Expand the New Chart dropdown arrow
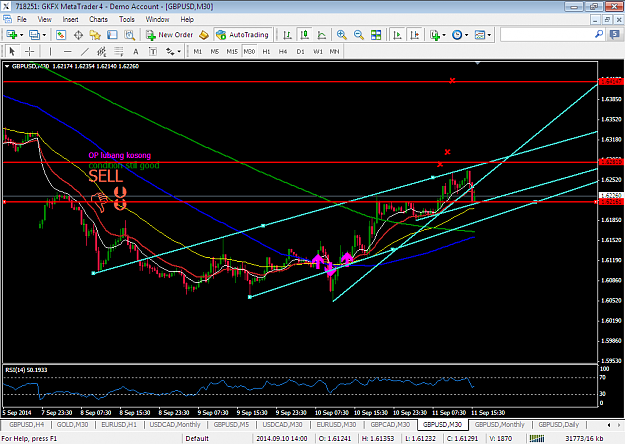The image size is (625, 444). pos(22,35)
